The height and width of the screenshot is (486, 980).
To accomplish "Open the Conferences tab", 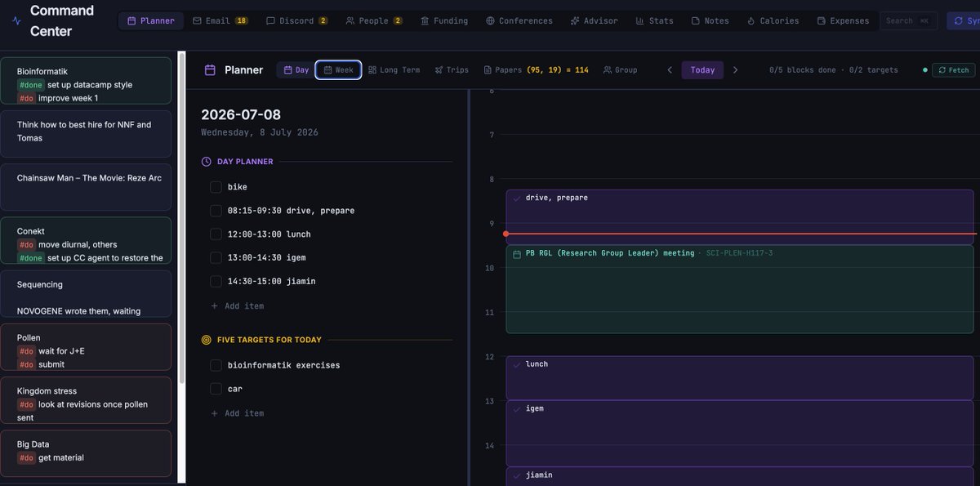I will click(519, 20).
